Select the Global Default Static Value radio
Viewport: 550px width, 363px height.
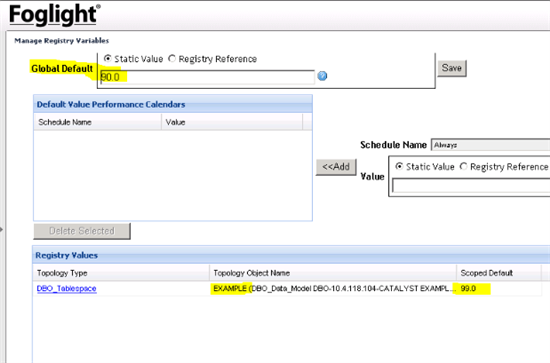point(108,58)
